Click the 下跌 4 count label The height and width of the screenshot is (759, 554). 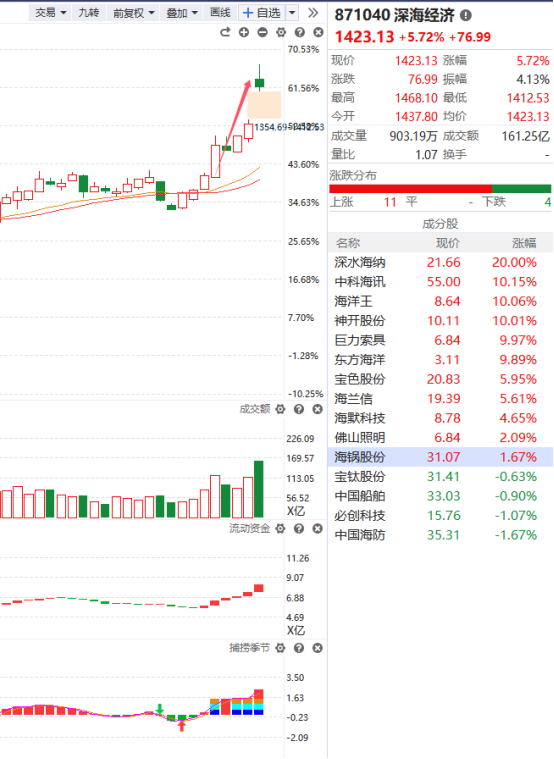coord(517,202)
